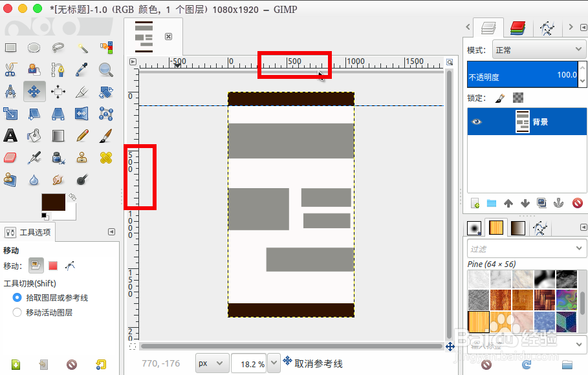Image resolution: width=588 pixels, height=375 pixels.
Task: Select the Scale tool
Action: tap(10, 114)
